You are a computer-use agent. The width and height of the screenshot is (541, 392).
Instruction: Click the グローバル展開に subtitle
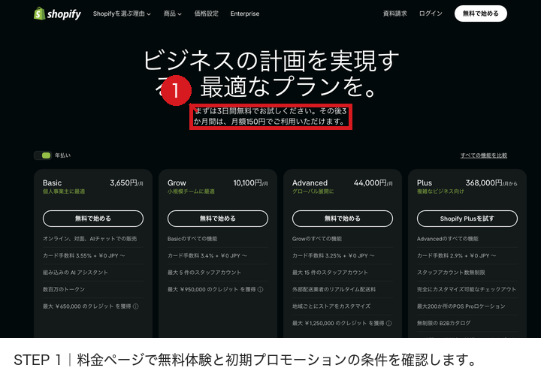[313, 191]
